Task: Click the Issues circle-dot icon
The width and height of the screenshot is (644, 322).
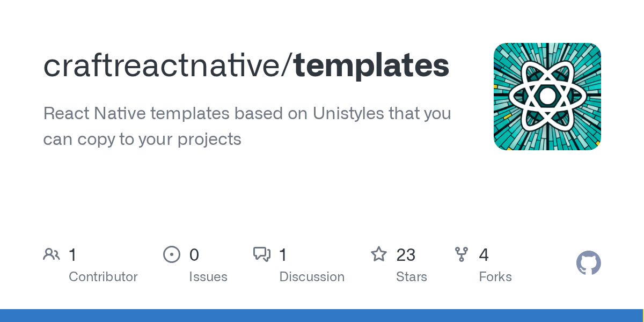Action: [172, 254]
